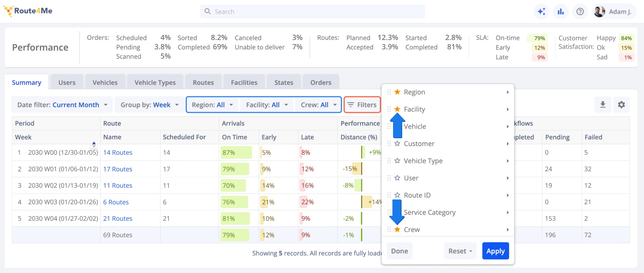This screenshot has height=273, width=644.
Task: Go to the Orders tab
Action: point(321,82)
